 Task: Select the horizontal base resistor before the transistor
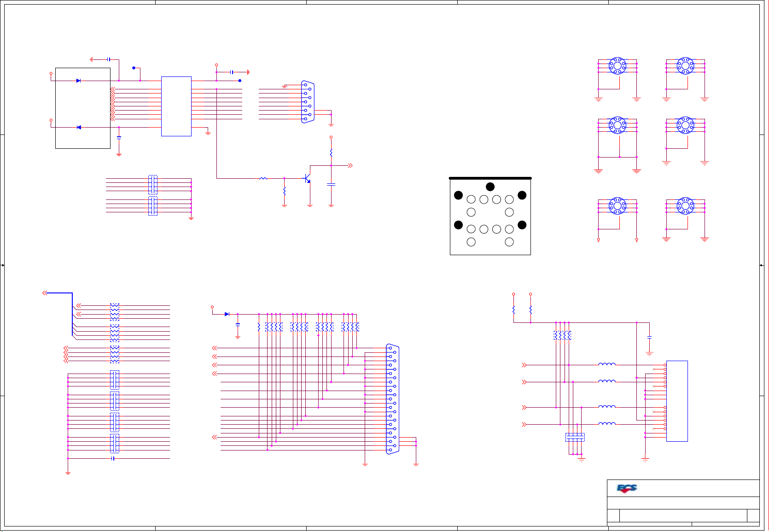263,178
